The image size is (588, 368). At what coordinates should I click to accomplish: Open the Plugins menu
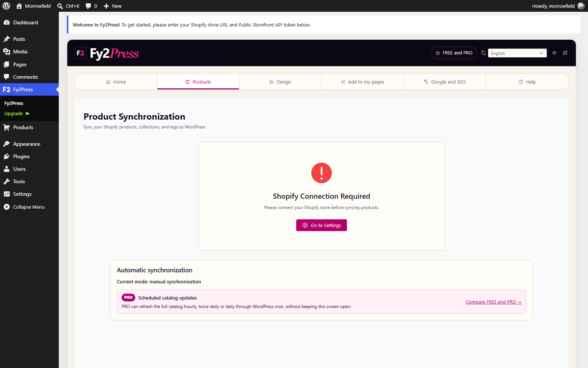coord(29,156)
